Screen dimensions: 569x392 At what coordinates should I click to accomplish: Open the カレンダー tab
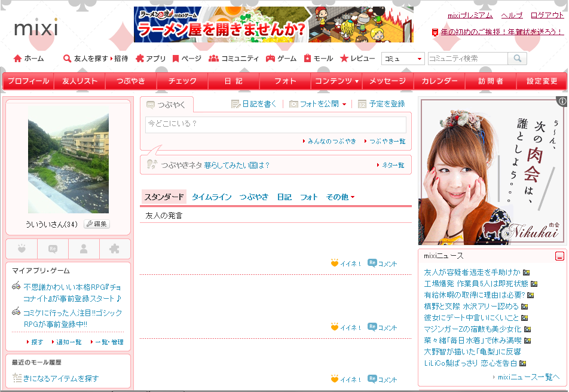pos(439,81)
